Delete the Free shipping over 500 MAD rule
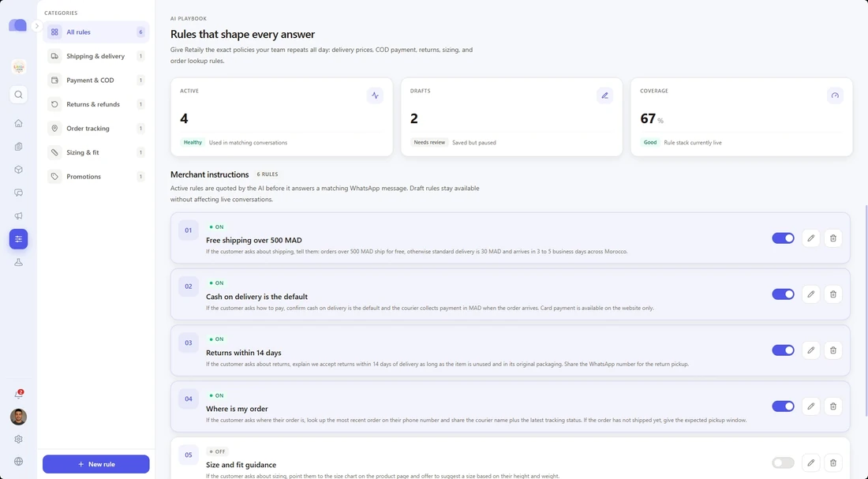The height and width of the screenshot is (479, 868). [833, 238]
